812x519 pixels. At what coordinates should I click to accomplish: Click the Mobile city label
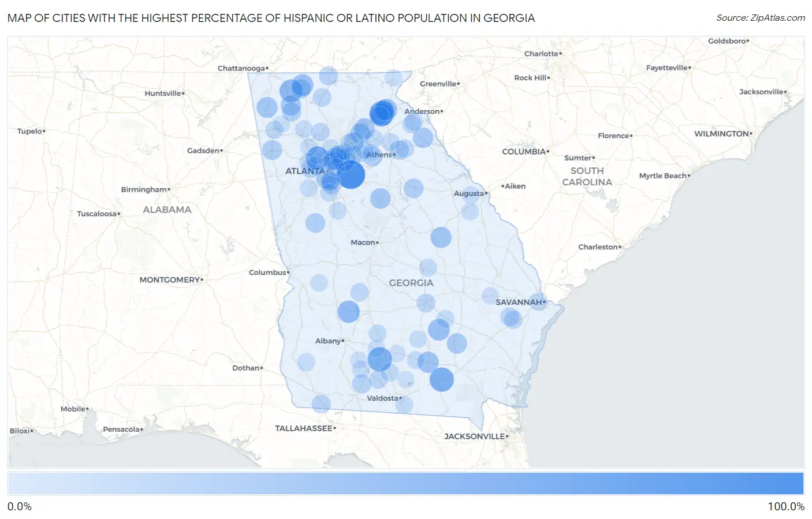pos(73,409)
